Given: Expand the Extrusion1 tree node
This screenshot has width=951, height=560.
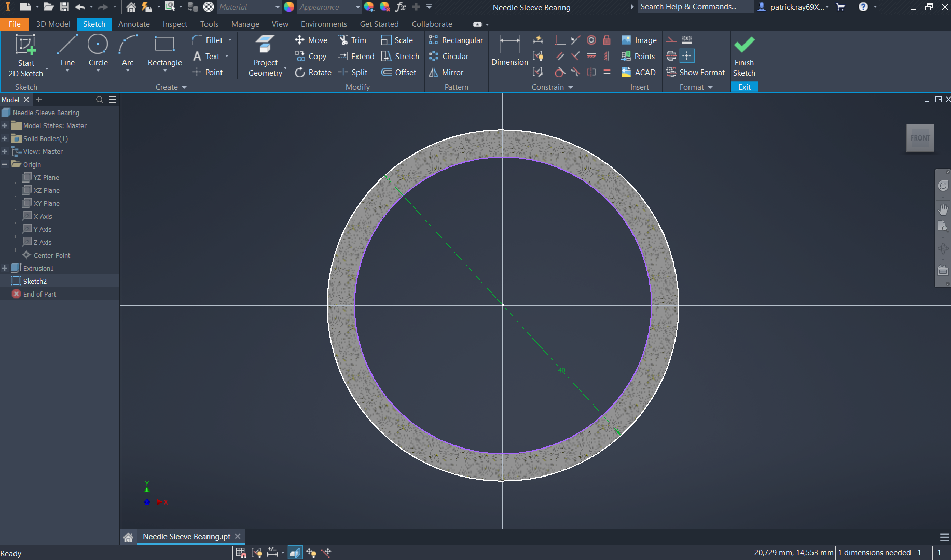Looking at the screenshot, I should pyautogui.click(x=5, y=268).
